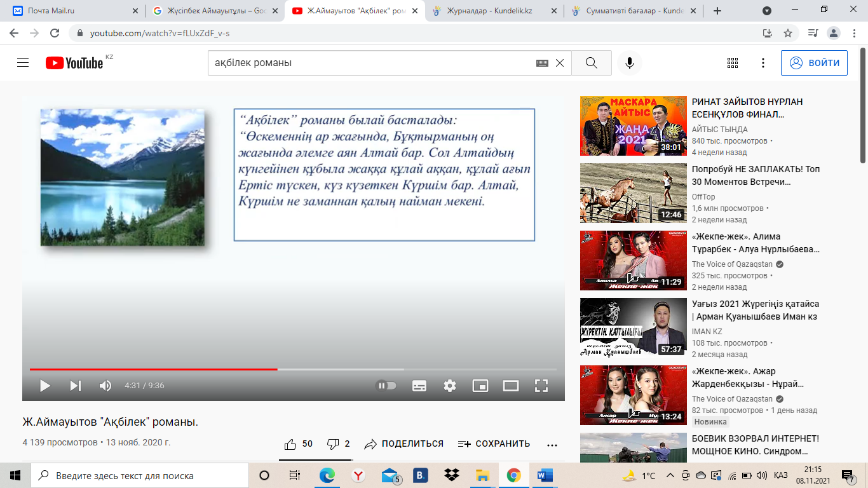Mute the video volume
The height and width of the screenshot is (488, 868).
point(105,386)
